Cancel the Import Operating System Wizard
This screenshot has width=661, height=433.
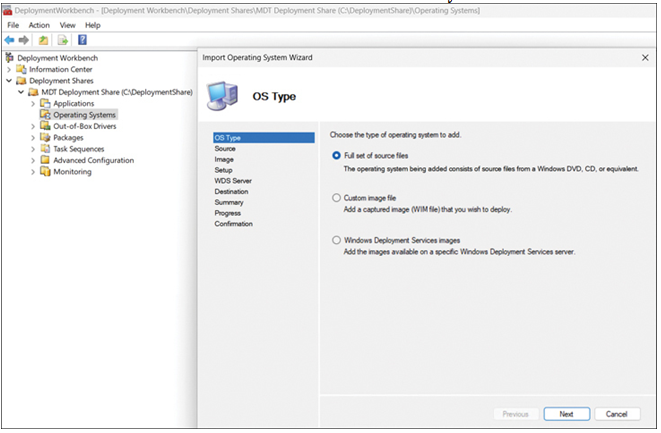tap(617, 414)
